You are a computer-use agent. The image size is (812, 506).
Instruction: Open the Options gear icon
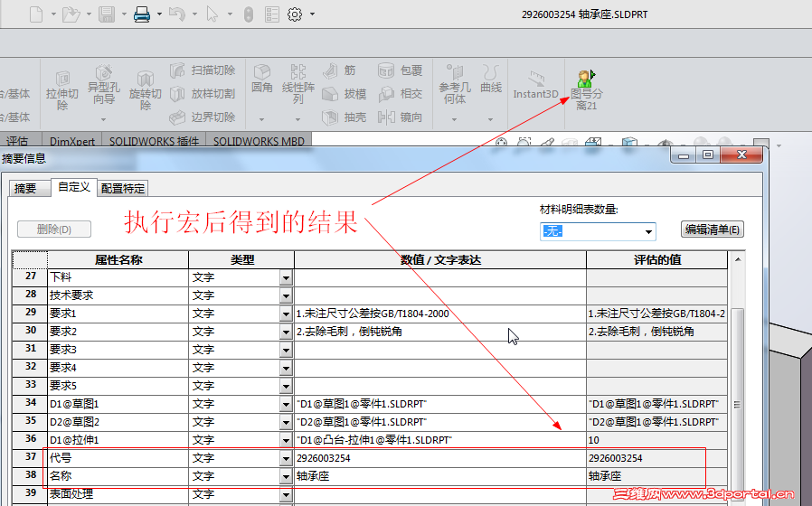[295, 14]
